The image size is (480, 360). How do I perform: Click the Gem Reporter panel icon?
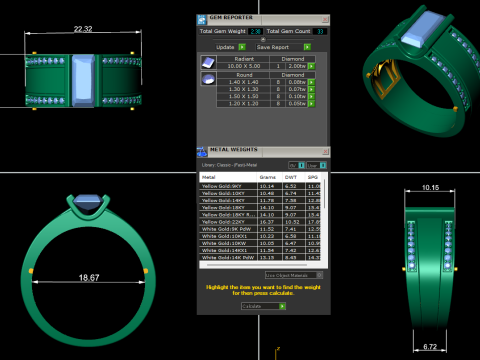(x=202, y=20)
